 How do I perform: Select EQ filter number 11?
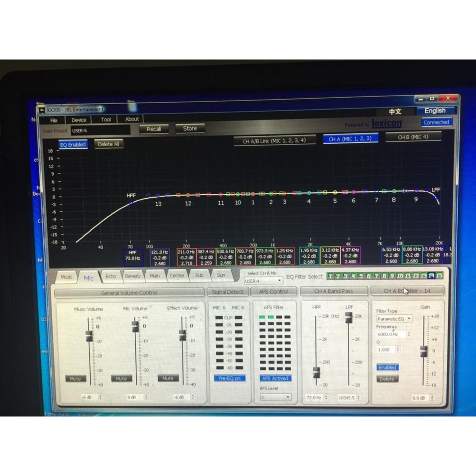[407, 275]
